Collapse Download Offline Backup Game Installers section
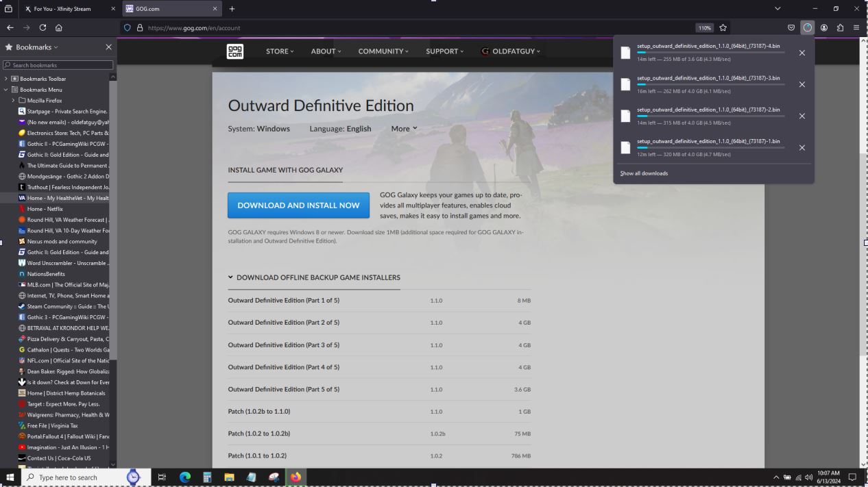The width and height of the screenshot is (868, 487). (314, 277)
